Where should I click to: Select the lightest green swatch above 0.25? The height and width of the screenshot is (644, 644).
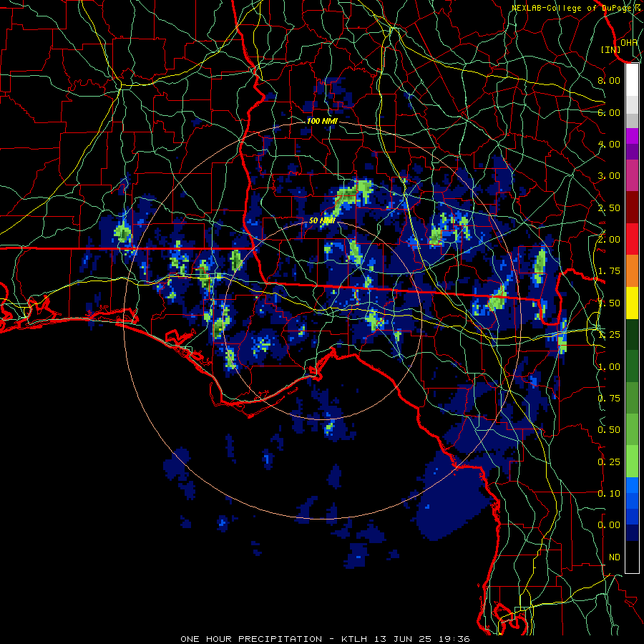click(x=632, y=462)
